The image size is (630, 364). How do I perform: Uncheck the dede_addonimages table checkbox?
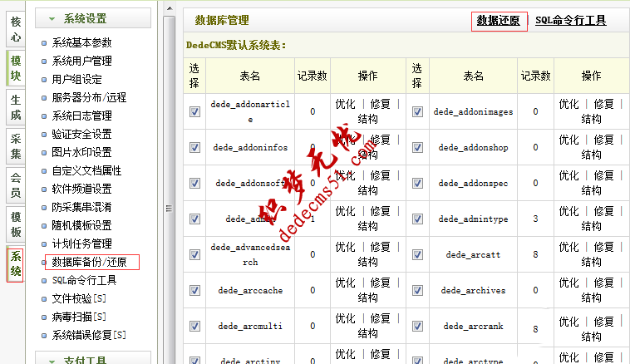417,111
